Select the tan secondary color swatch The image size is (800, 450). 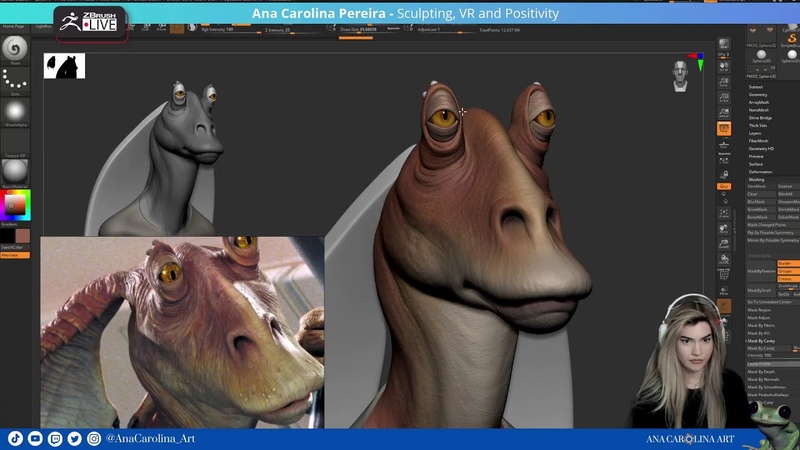click(x=22, y=236)
